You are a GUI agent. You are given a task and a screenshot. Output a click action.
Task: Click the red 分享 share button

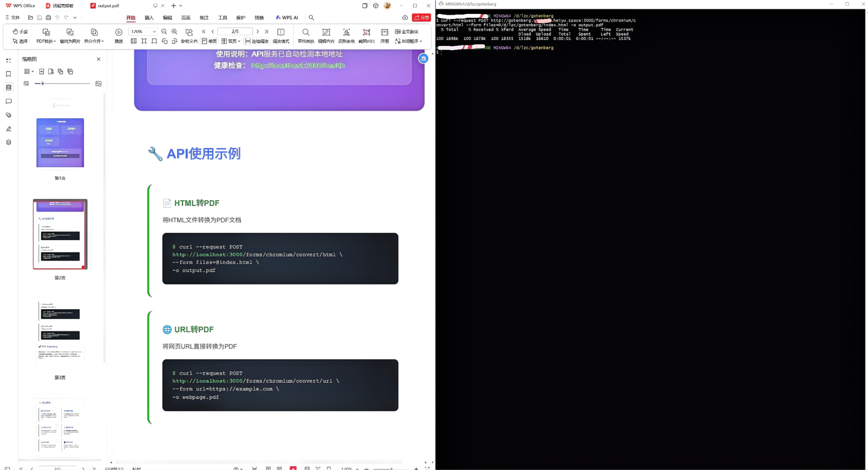pyautogui.click(x=421, y=17)
